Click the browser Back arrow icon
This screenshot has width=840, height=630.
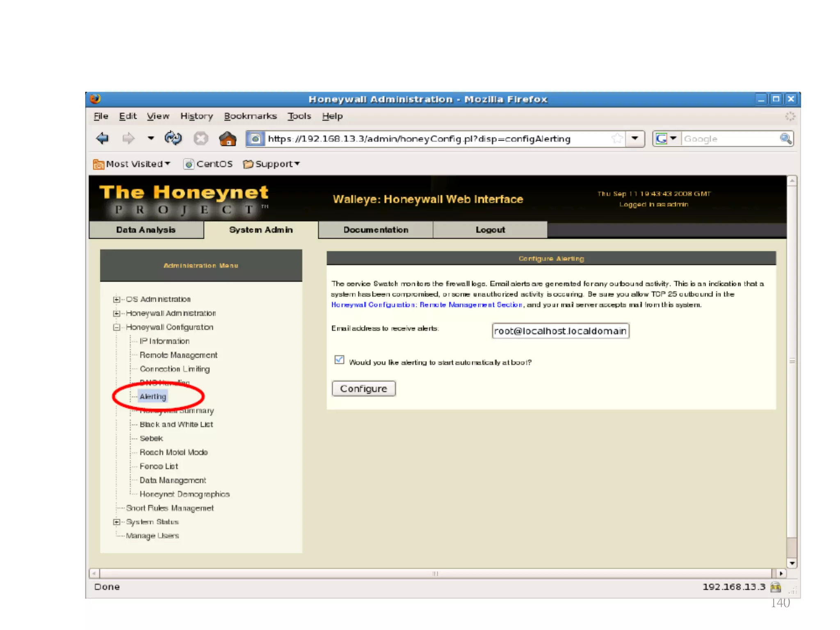pos(102,139)
